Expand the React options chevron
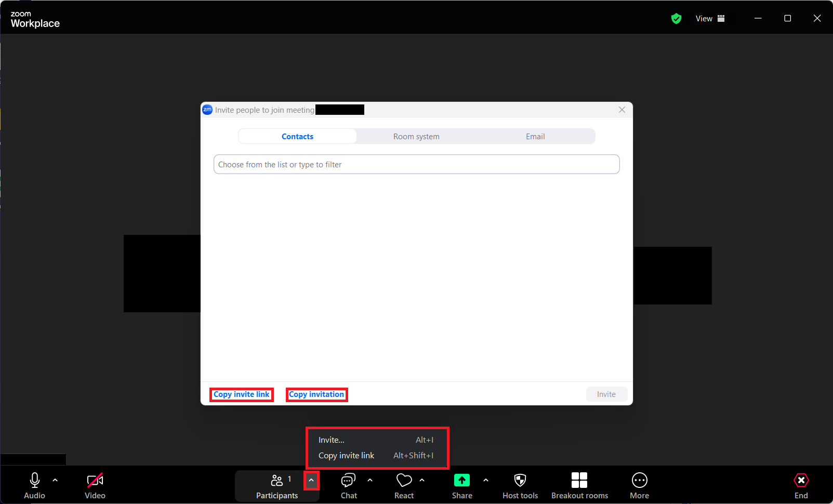This screenshot has height=504, width=833. pos(421,480)
